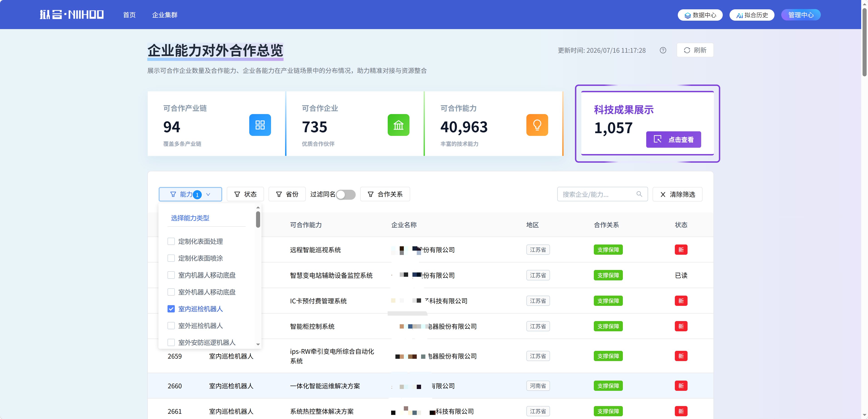Image resolution: width=868 pixels, height=419 pixels.
Task: Click the page vertical scrollbar
Action: tap(865, 42)
